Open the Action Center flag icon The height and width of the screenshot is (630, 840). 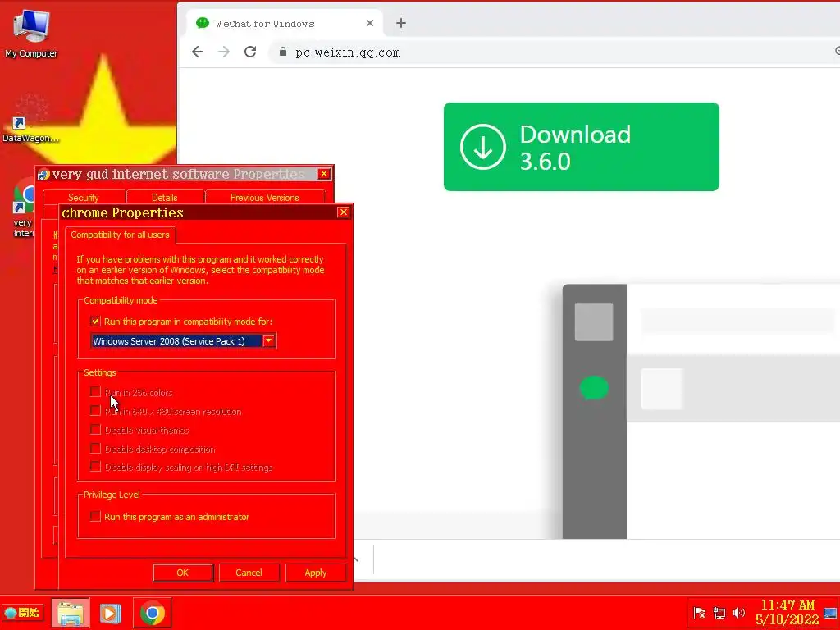coord(699,613)
